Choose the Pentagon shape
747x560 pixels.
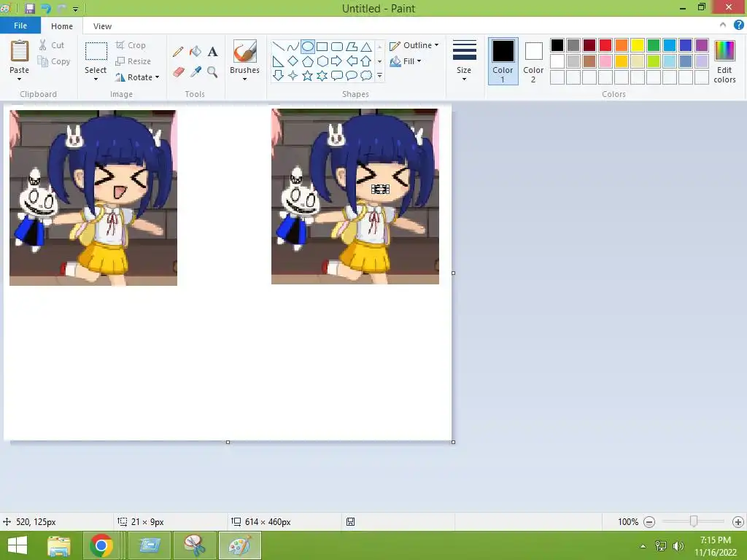tap(308, 61)
